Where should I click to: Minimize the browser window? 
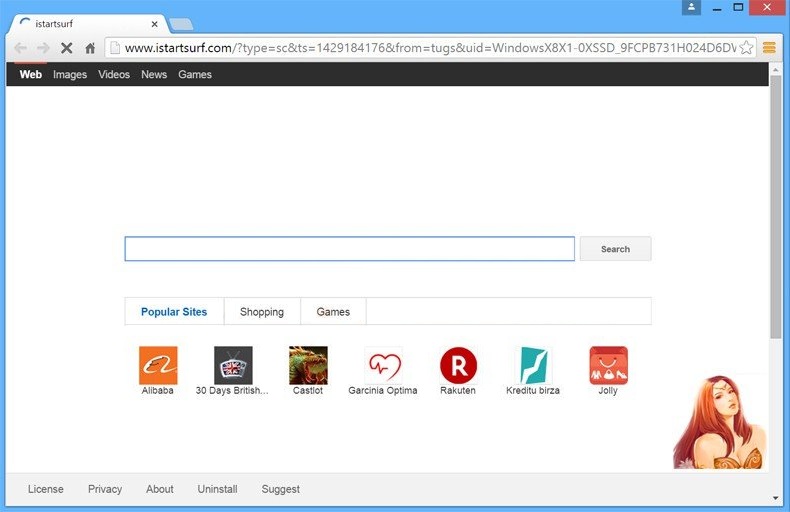tap(717, 8)
